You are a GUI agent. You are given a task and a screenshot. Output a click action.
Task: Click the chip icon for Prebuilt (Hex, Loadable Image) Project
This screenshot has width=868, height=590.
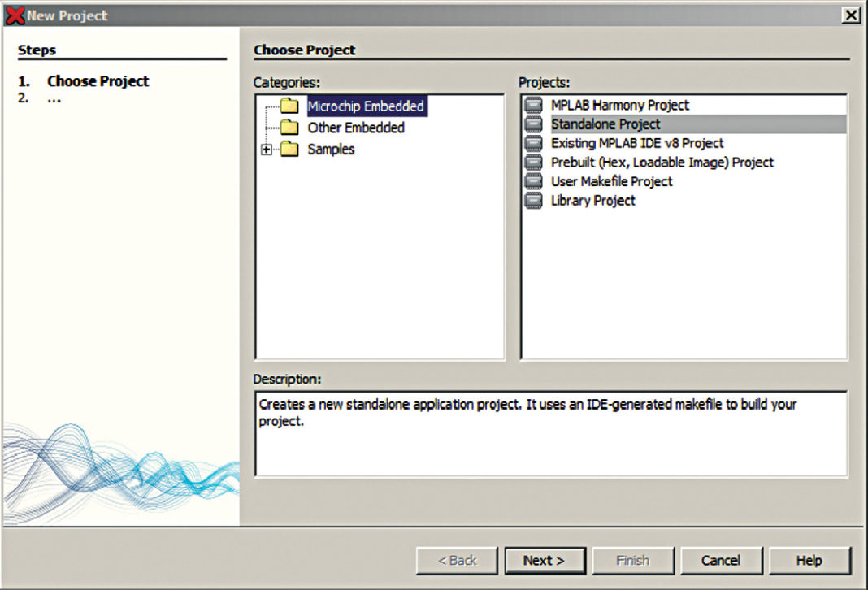[533, 162]
